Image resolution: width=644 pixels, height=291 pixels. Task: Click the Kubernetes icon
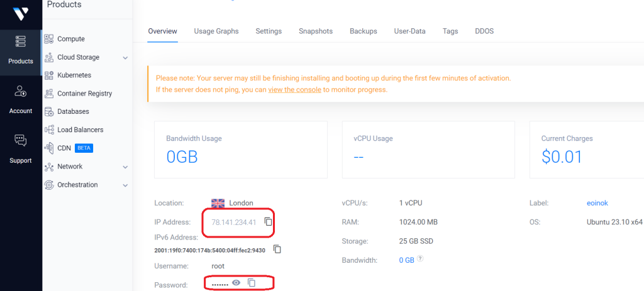coord(49,75)
